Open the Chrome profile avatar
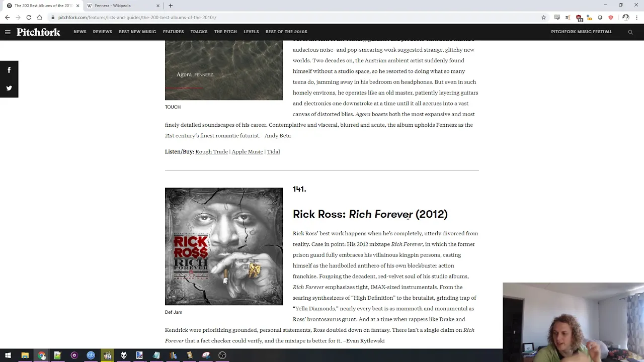 point(625,17)
